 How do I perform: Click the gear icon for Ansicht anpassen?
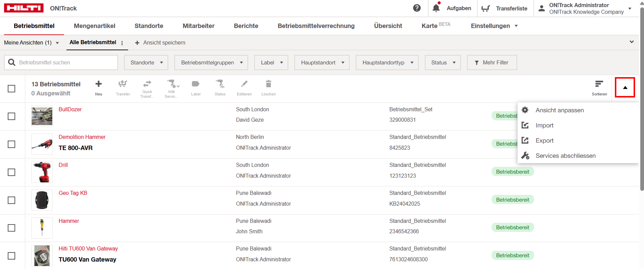coord(525,110)
